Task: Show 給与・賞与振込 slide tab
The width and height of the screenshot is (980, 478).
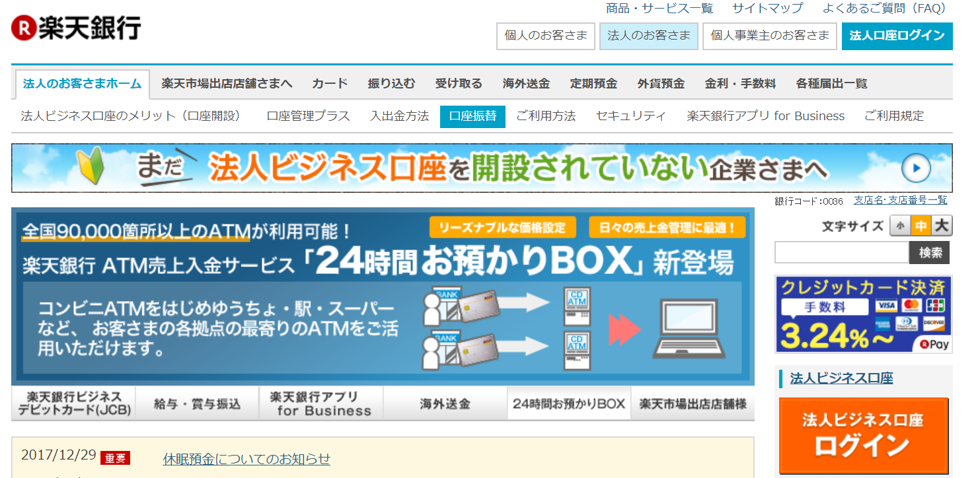Action: point(197,403)
